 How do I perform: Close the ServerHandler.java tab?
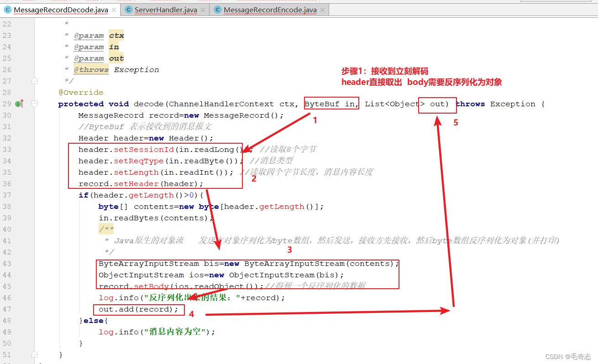(203, 10)
